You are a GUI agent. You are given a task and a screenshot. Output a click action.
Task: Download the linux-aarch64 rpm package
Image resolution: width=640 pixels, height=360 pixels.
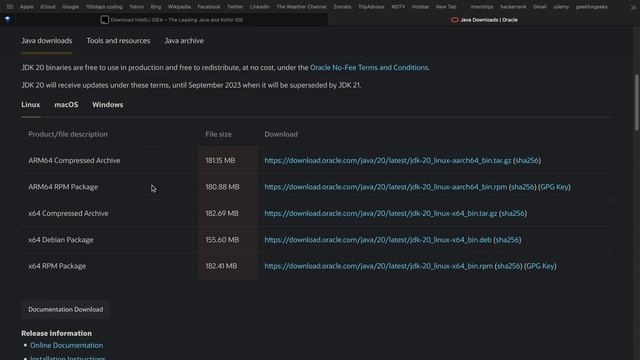(386, 187)
